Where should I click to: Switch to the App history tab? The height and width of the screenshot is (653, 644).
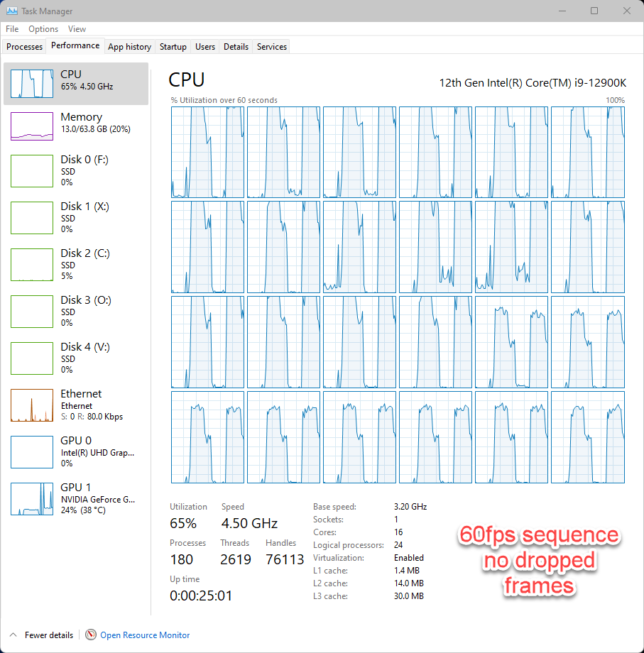(x=129, y=46)
